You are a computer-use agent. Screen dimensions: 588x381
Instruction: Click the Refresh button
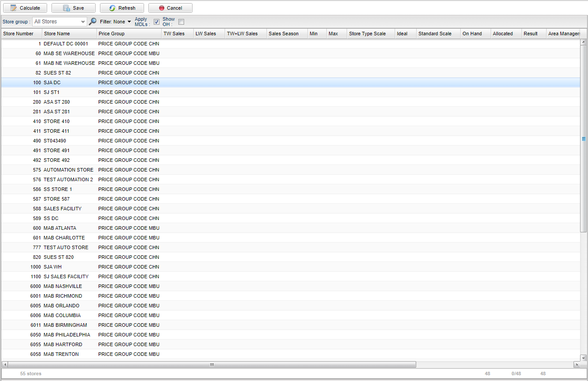(x=122, y=8)
